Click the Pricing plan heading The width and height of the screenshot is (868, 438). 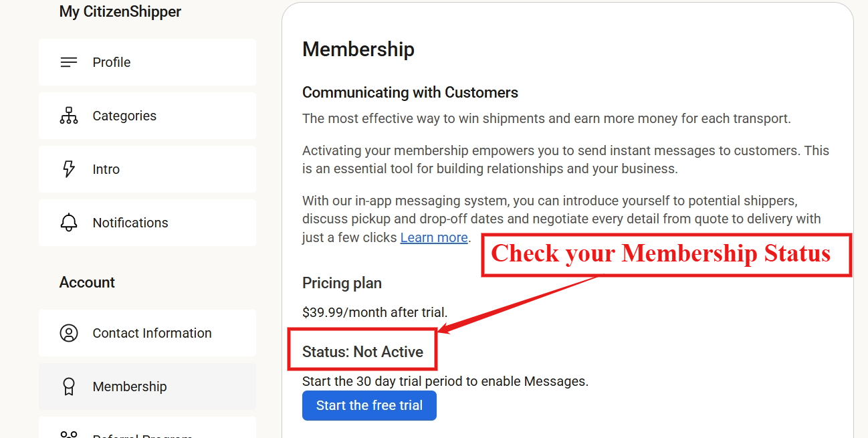click(342, 283)
